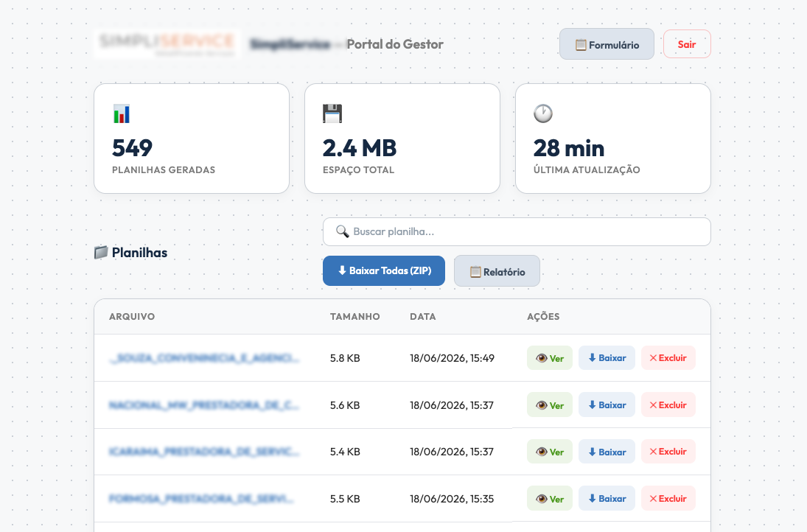Open the file link in the 5.6 KB row
Image resolution: width=807 pixels, height=532 pixels.
click(x=204, y=405)
